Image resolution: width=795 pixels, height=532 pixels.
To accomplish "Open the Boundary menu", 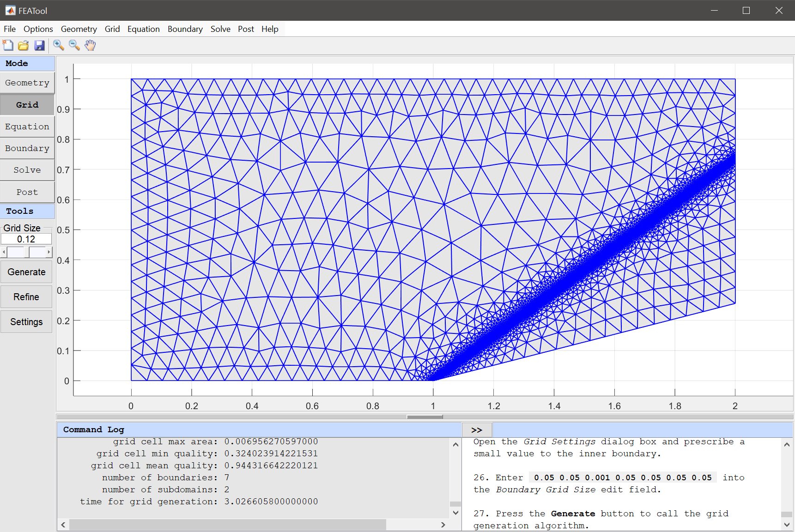I will point(185,29).
